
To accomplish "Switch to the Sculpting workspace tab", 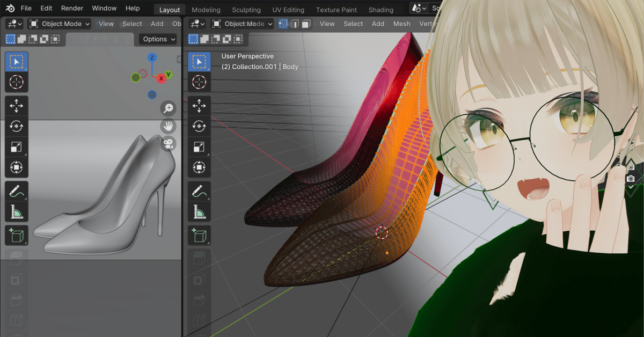I will coord(246,10).
